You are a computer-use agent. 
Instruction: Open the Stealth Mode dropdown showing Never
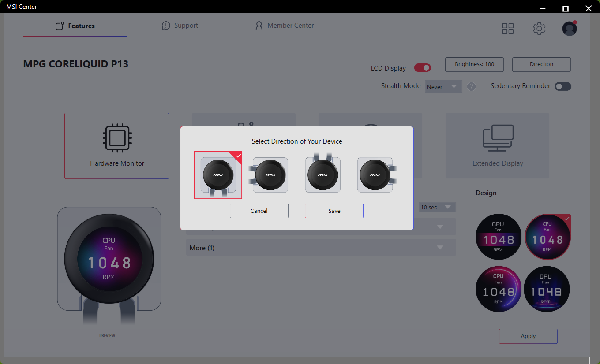coord(443,86)
